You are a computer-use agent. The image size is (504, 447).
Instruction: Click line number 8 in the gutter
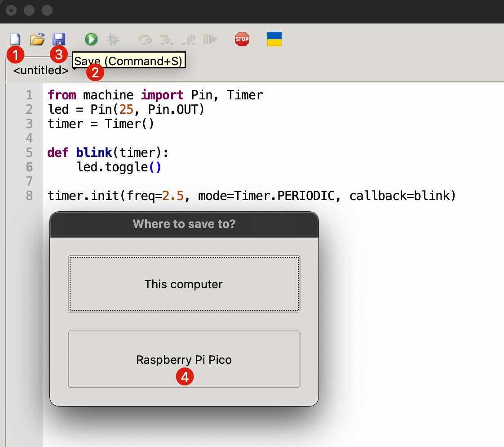click(29, 196)
